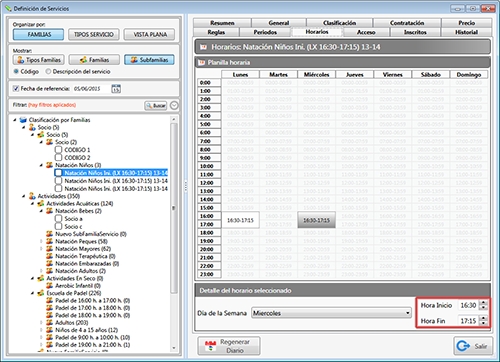Show the Subfamilias level
500x362 pixels.
tap(149, 60)
